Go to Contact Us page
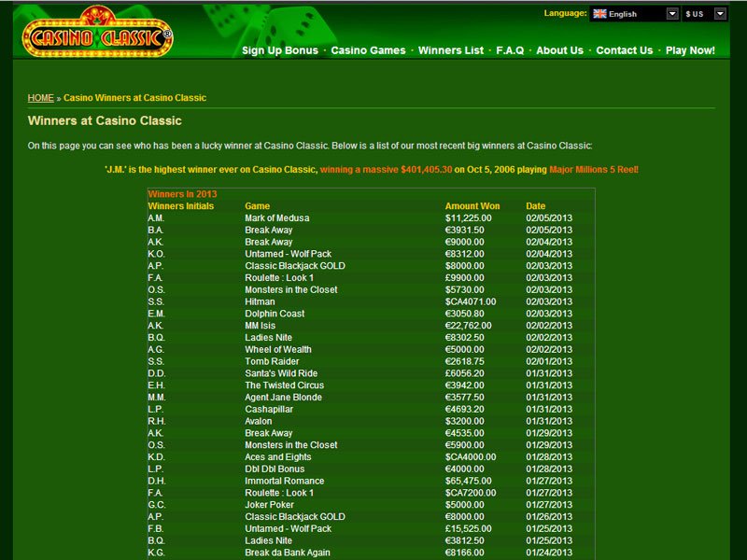The image size is (747, 560). 624,50
